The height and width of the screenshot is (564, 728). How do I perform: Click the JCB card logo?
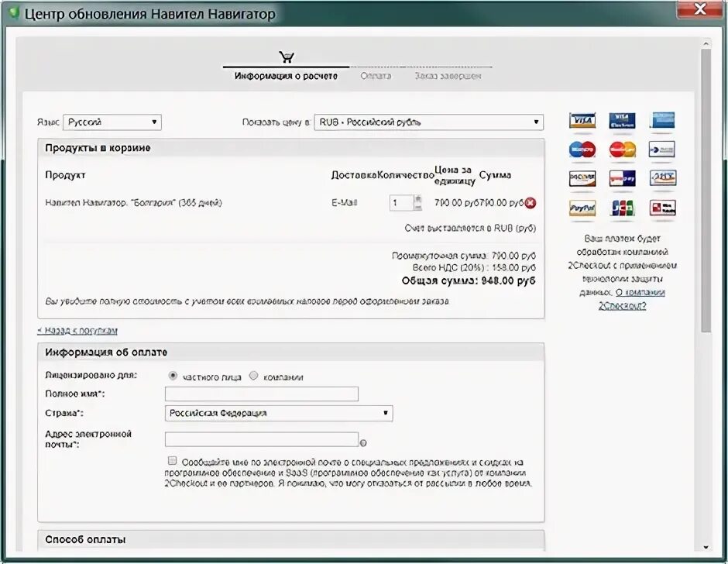coord(622,208)
